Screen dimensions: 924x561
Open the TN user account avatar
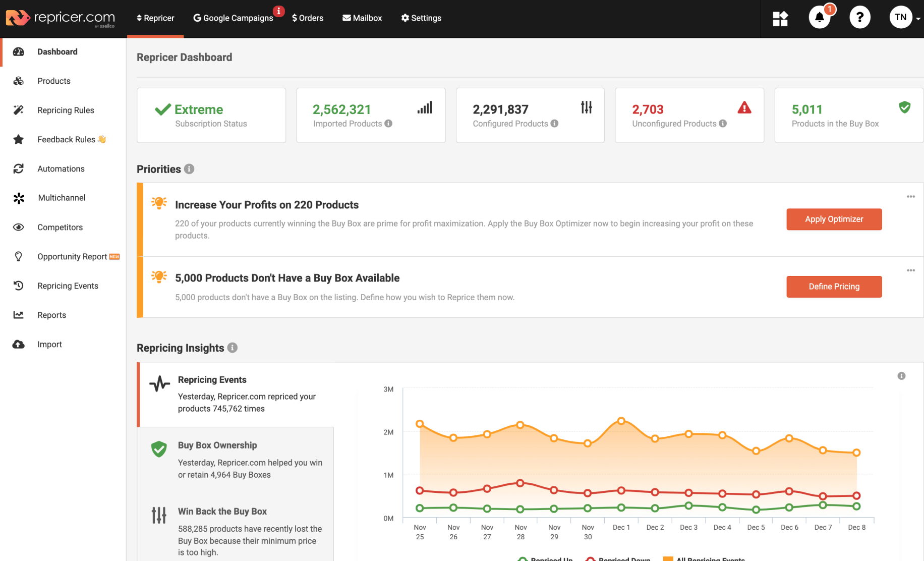[901, 17]
